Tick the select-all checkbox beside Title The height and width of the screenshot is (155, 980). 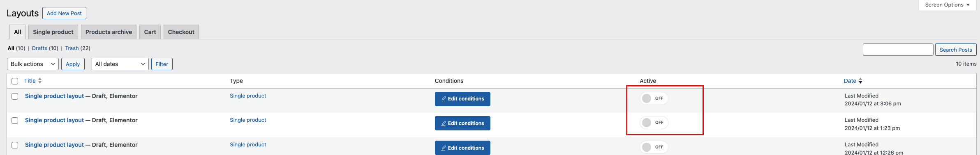pos(15,81)
